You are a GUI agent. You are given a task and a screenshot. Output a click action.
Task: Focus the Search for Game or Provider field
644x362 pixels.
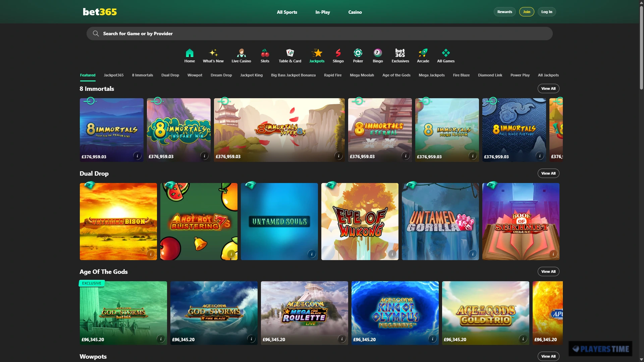coord(319,34)
